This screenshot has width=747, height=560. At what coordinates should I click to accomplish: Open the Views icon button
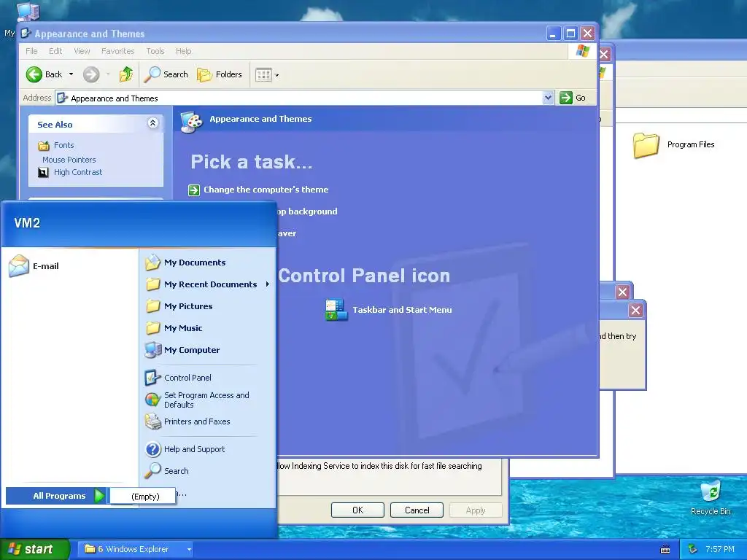pyautogui.click(x=263, y=75)
